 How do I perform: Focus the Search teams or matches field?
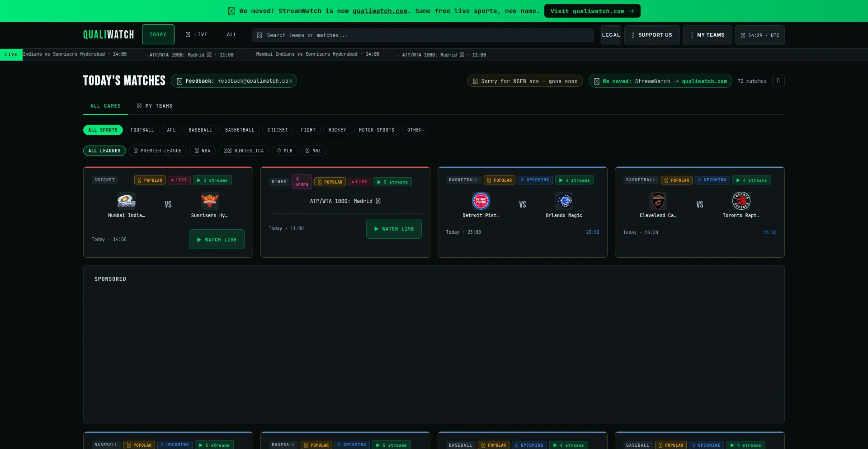point(423,35)
